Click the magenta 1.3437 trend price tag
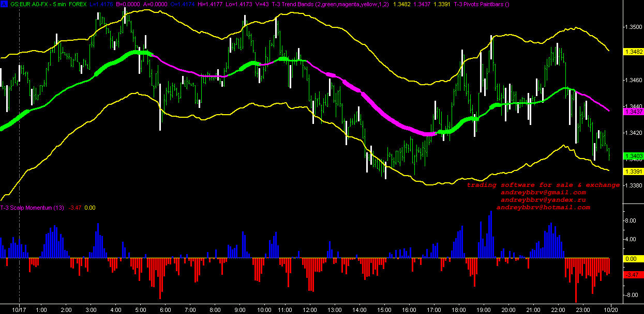 click(633, 112)
